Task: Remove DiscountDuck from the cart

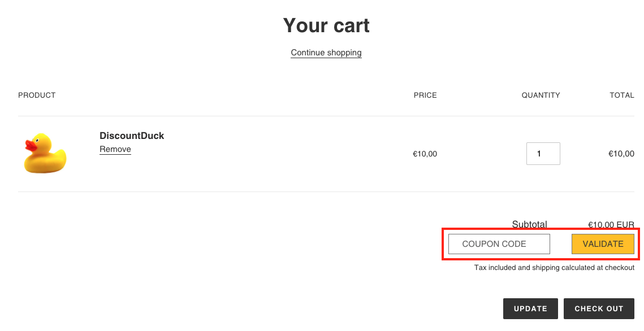Action: click(x=115, y=149)
